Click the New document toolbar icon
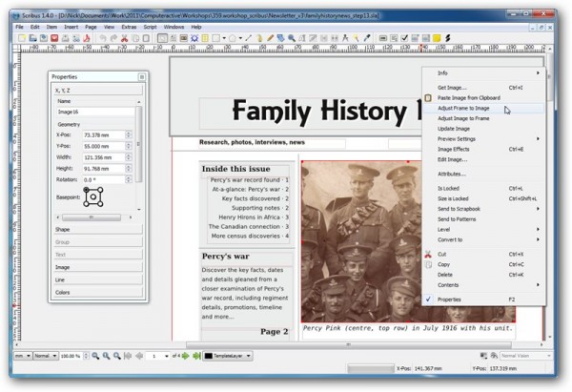 coord(21,38)
